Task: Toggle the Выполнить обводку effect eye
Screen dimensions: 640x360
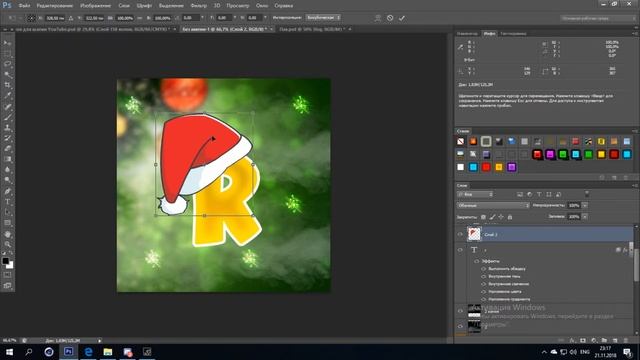Action: (484, 269)
